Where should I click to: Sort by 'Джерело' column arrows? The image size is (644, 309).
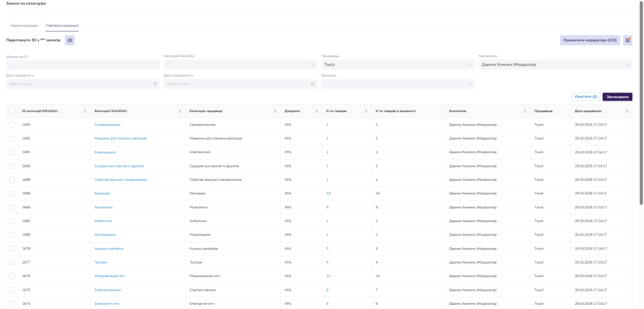pos(317,111)
